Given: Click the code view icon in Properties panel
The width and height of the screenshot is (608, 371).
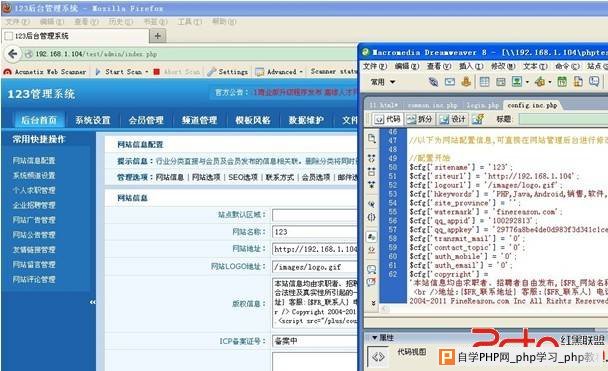Looking at the screenshot, I should click(378, 357).
